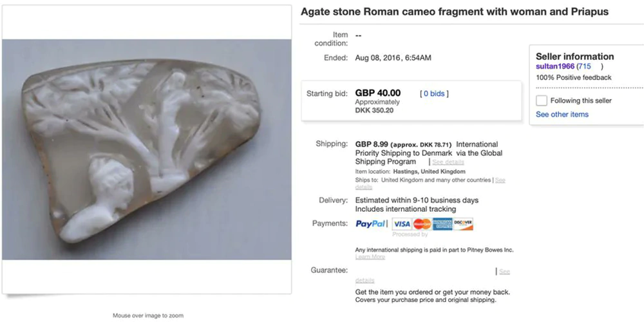View the 0 bids history
This screenshot has height=322, width=644.
click(x=434, y=93)
